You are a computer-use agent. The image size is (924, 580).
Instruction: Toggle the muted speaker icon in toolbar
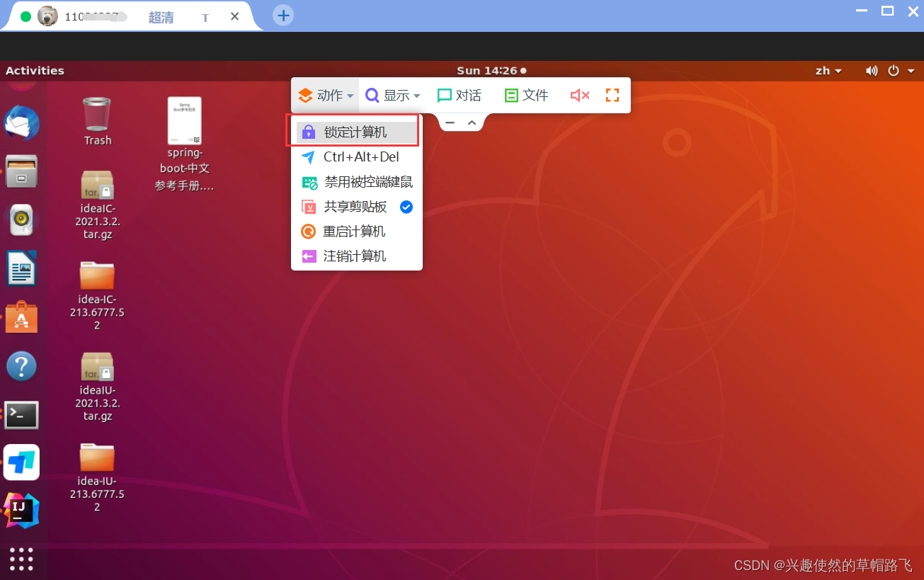580,95
